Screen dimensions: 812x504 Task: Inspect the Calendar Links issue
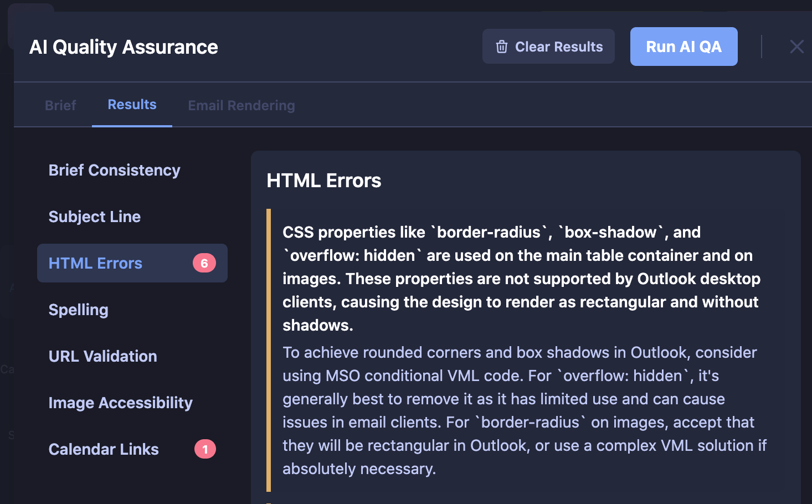tap(104, 449)
